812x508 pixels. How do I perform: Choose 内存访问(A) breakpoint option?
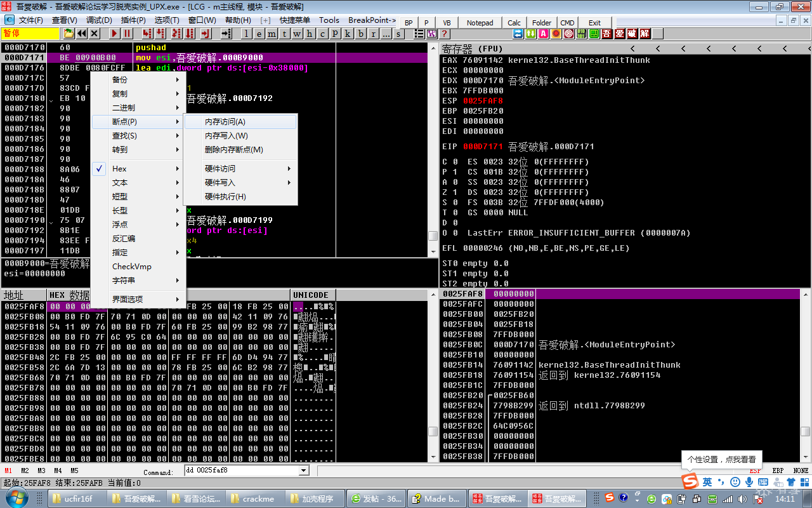click(x=240, y=121)
